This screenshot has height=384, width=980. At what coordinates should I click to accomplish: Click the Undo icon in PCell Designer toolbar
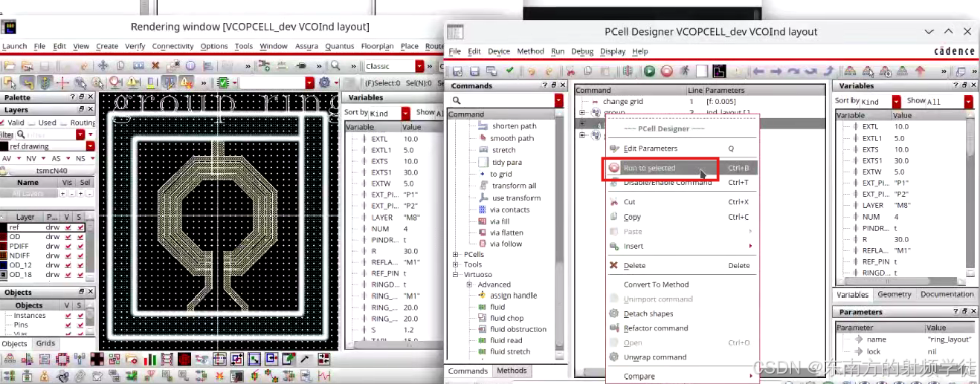pos(531,71)
